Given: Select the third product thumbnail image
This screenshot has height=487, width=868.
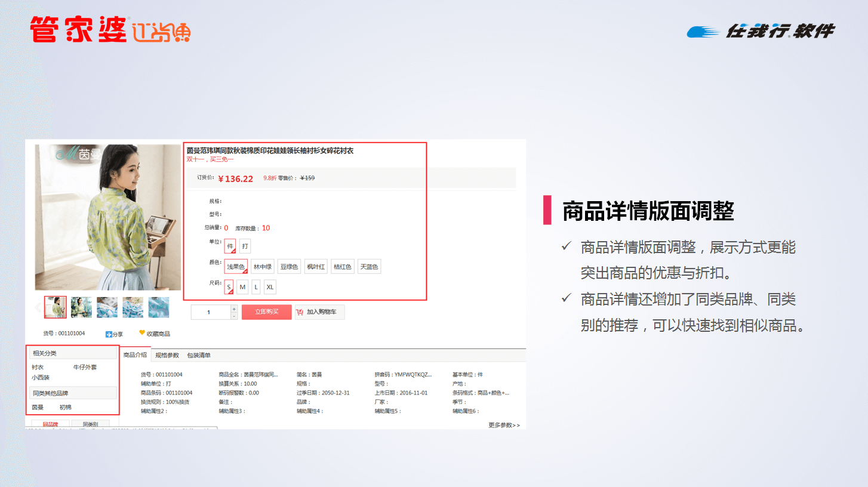Looking at the screenshot, I should click(107, 307).
